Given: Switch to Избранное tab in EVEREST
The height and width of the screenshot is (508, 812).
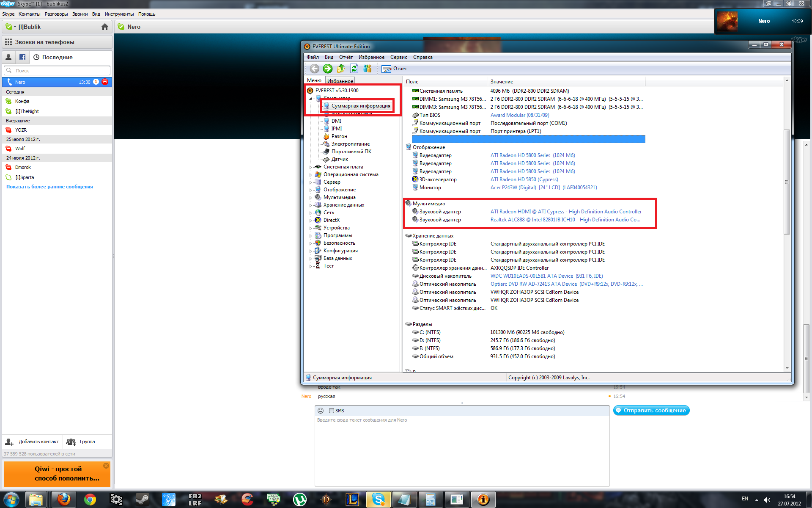Looking at the screenshot, I should point(340,81).
